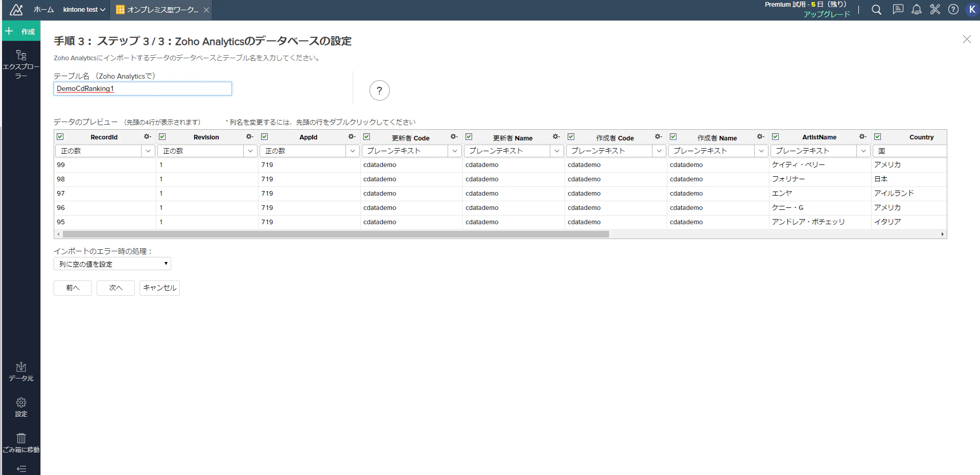Click the アップグレード link
The height and width of the screenshot is (475, 980).
coord(827,14)
